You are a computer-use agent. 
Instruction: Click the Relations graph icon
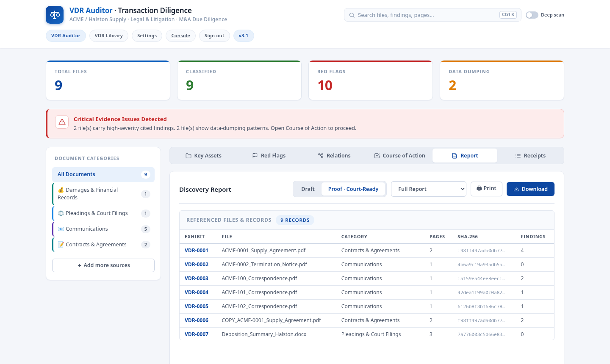coord(321,156)
